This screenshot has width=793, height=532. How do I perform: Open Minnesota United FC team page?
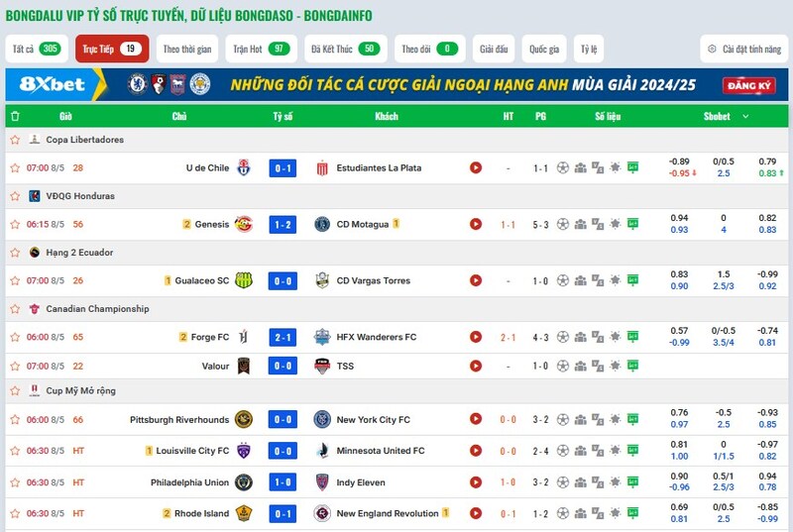pos(381,451)
